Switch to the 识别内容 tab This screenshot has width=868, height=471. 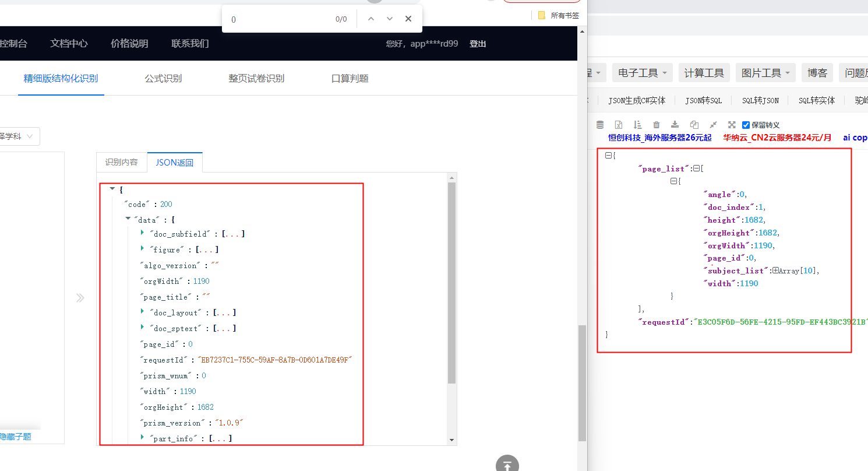(x=122, y=163)
